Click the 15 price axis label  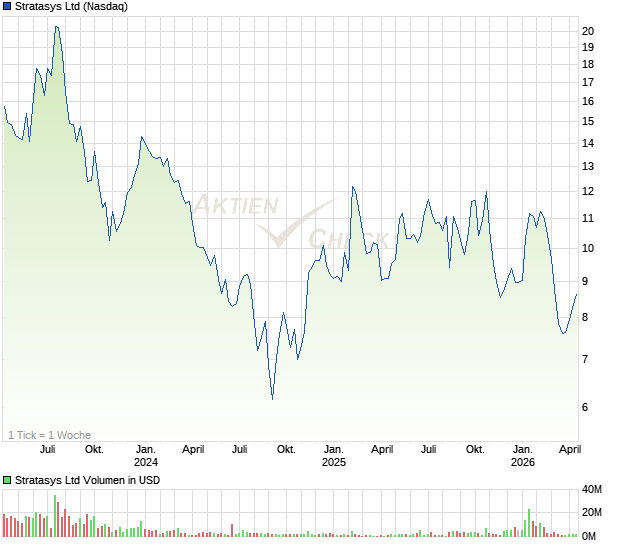tap(588, 122)
